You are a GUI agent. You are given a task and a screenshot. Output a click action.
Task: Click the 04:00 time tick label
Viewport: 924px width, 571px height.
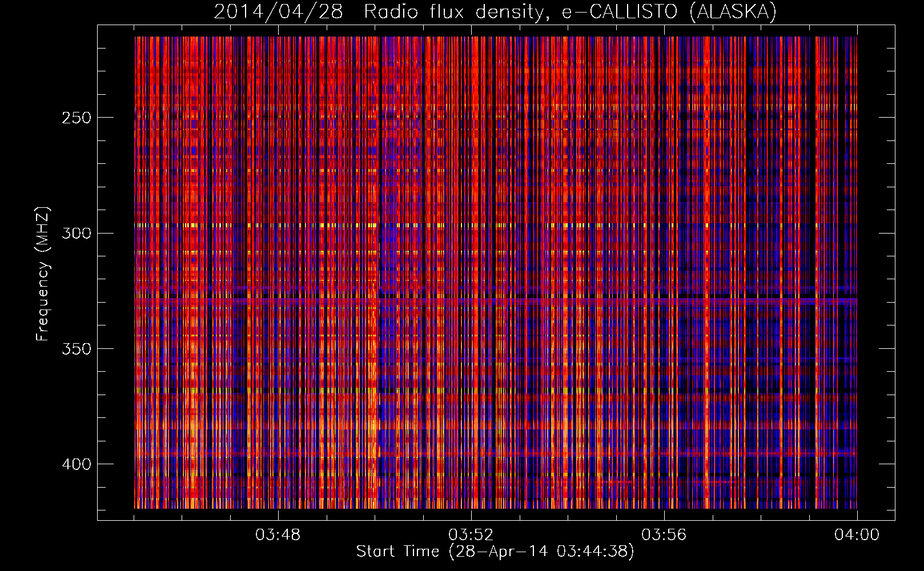tap(857, 535)
